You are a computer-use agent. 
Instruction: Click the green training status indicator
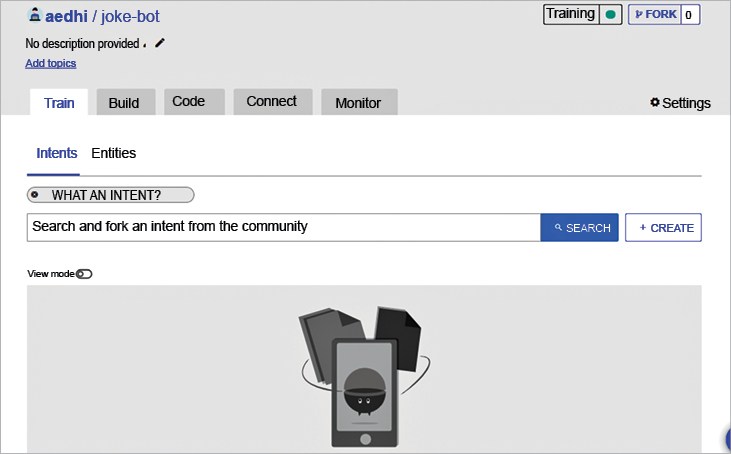[610, 15]
